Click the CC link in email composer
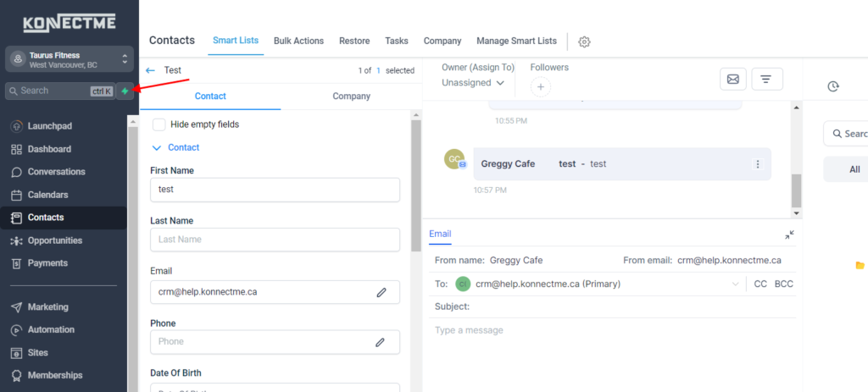Viewport: 868px width, 392px height. (761, 284)
